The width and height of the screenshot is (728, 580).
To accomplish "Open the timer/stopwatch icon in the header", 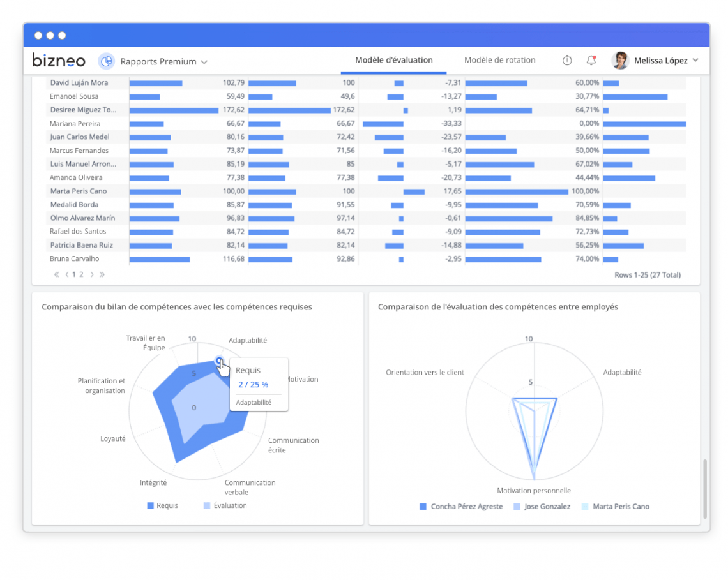I will (x=567, y=60).
